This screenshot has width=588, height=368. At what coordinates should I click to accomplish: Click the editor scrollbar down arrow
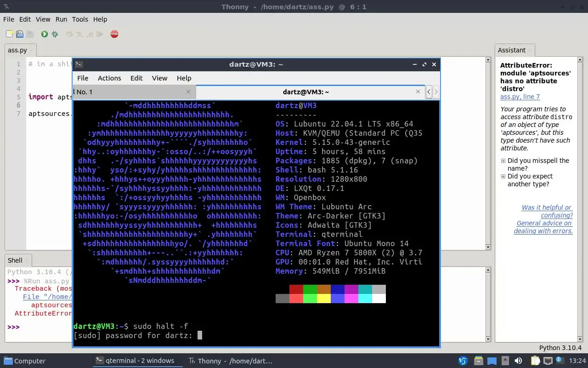(488, 247)
